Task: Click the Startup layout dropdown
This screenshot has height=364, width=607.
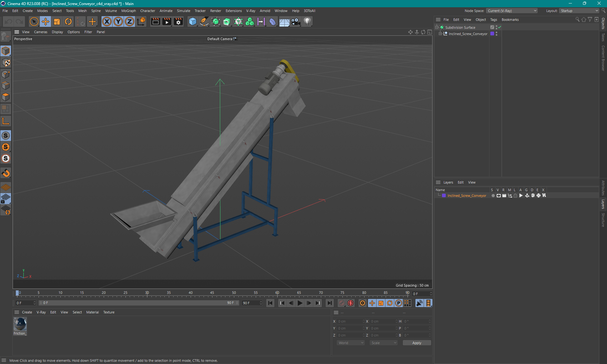Action: (x=579, y=10)
